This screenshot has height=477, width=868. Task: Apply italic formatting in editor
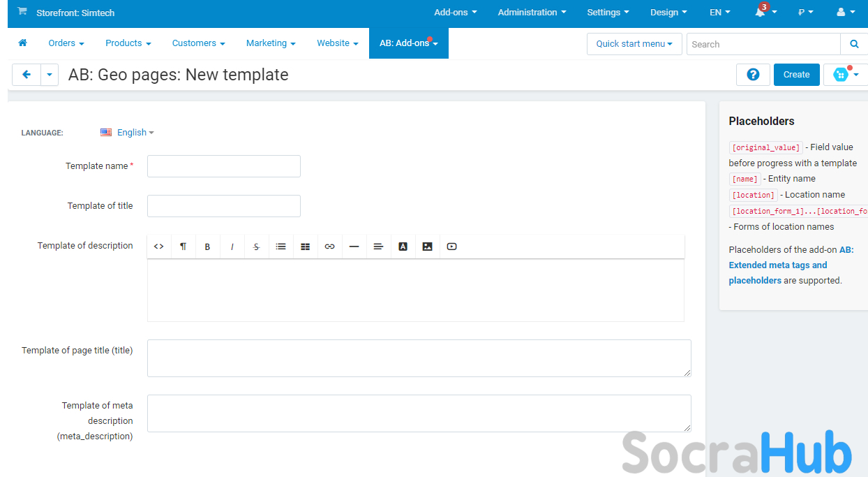[232, 247]
